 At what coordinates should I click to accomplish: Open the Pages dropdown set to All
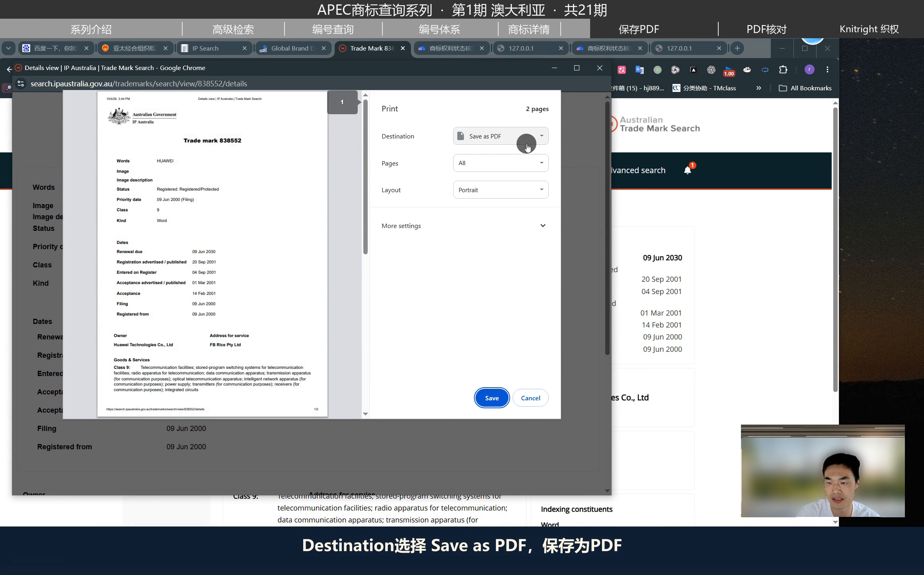(501, 163)
